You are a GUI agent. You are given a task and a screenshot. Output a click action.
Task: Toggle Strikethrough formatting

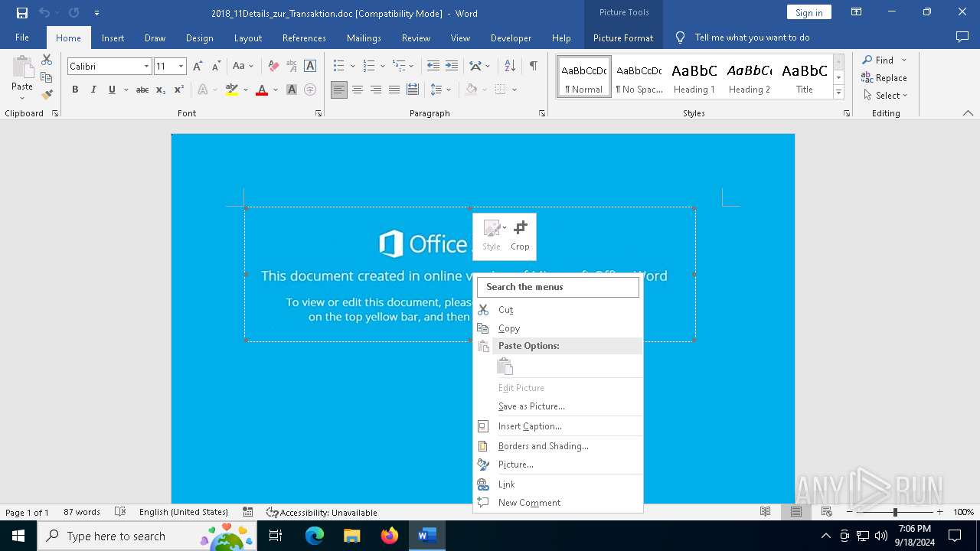pos(142,90)
